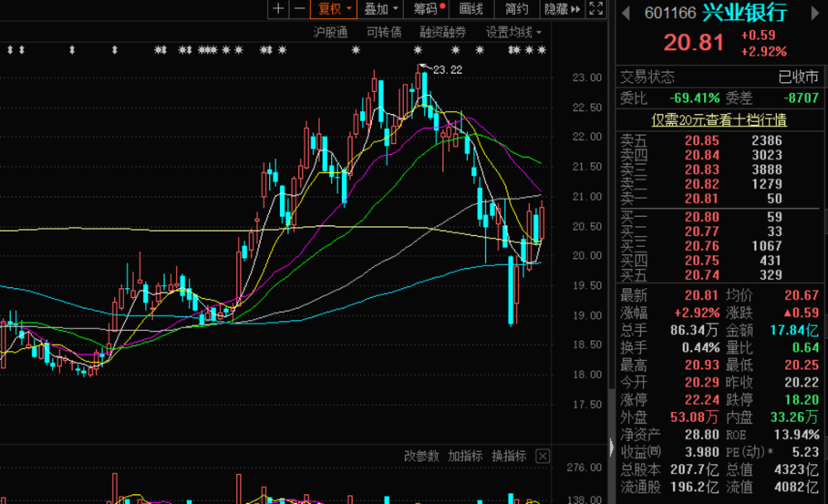
Task: Click the PE(动) value 5.23
Action: click(806, 453)
